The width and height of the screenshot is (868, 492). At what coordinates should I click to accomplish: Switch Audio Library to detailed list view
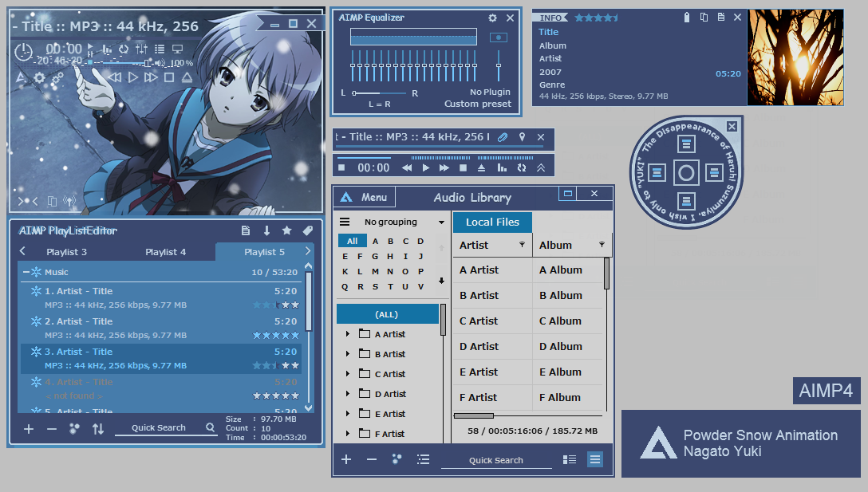pyautogui.click(x=569, y=459)
